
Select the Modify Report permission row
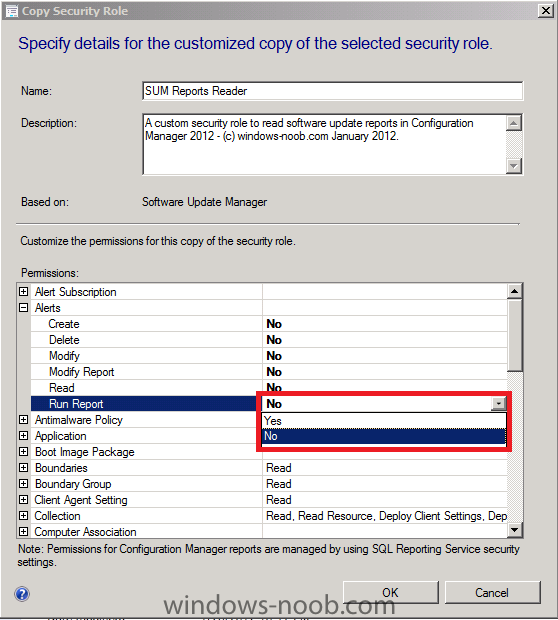(x=269, y=372)
